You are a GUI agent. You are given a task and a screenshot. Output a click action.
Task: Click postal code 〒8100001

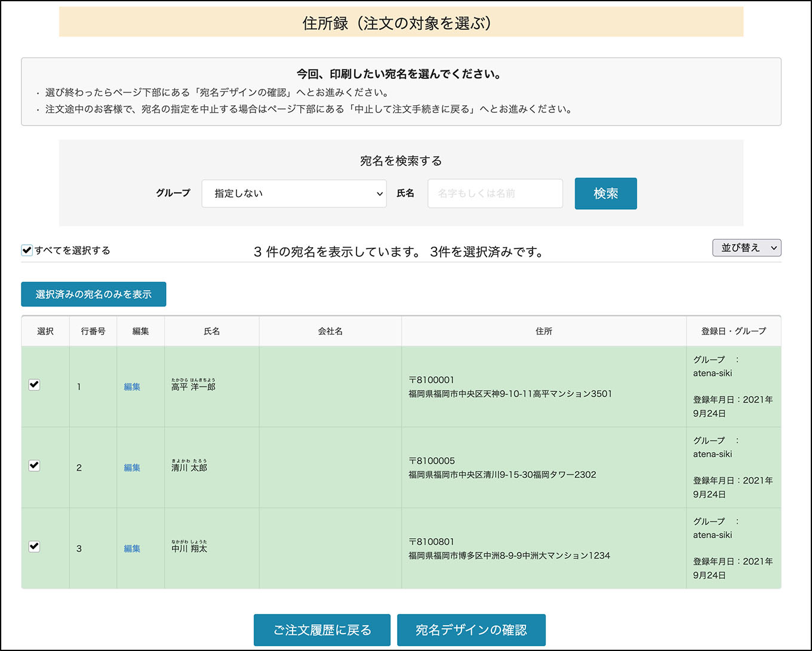tap(431, 380)
